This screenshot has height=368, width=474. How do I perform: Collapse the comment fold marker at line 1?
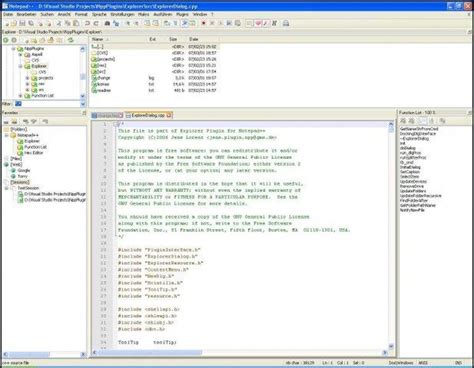coord(116,124)
